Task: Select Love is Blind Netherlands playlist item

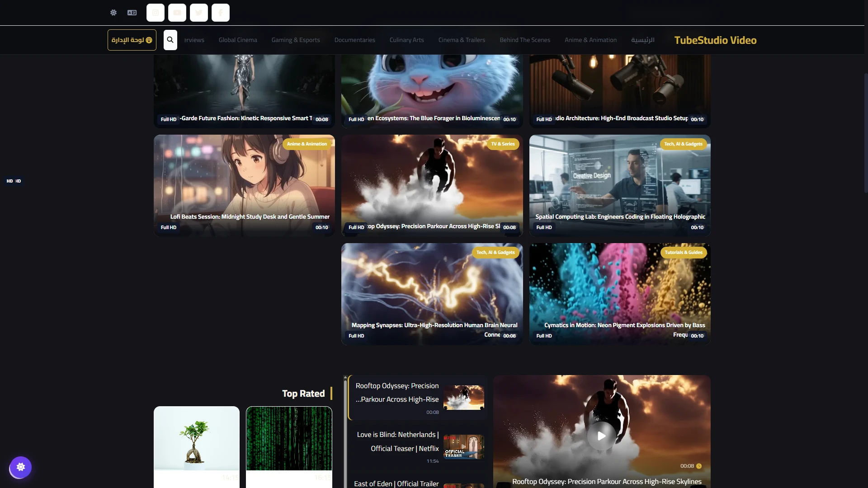Action: [418, 447]
